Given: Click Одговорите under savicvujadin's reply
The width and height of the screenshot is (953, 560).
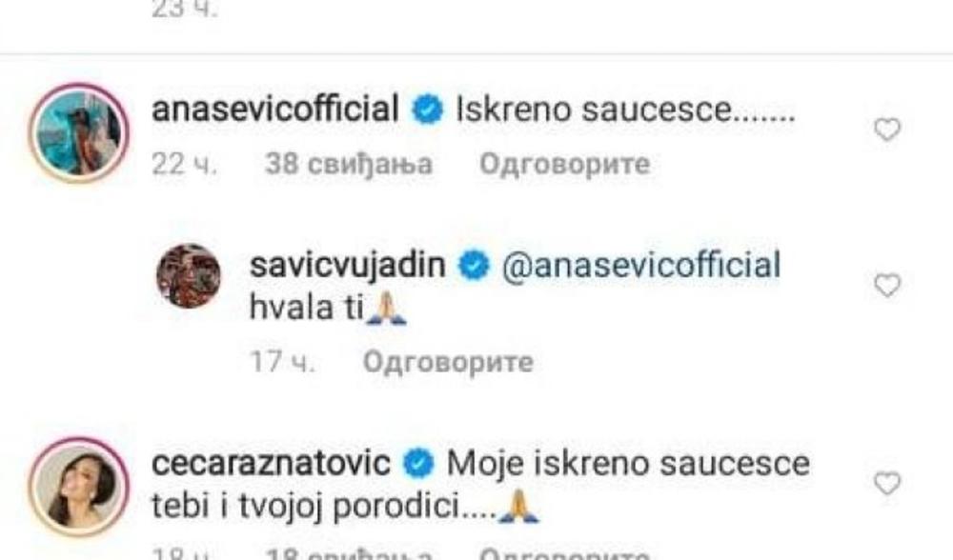Looking at the screenshot, I should pos(448,362).
